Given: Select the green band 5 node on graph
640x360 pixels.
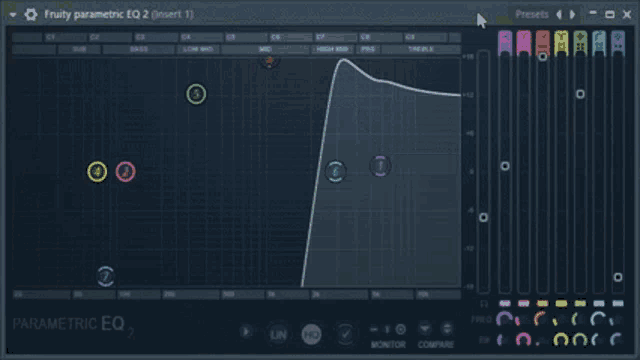Looking at the screenshot, I should (196, 94).
